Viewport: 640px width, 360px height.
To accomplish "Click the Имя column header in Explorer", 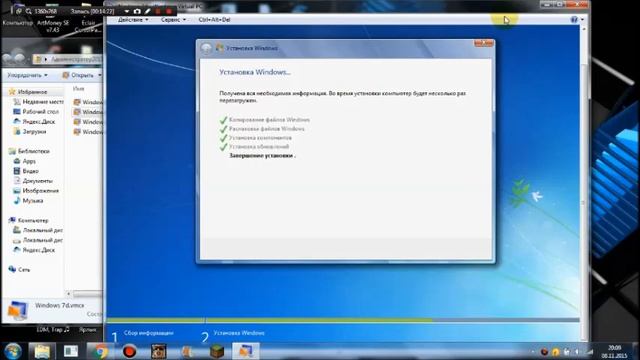I will (78, 89).
